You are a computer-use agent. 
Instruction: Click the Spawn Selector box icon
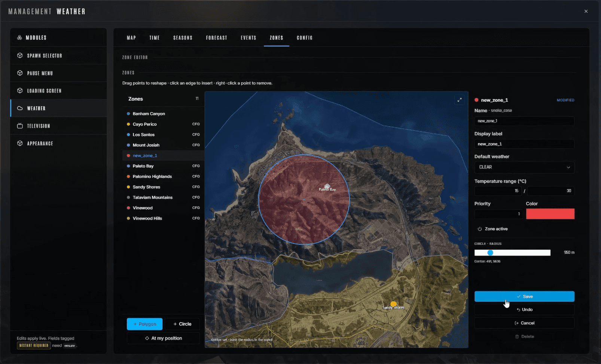[x=20, y=55]
